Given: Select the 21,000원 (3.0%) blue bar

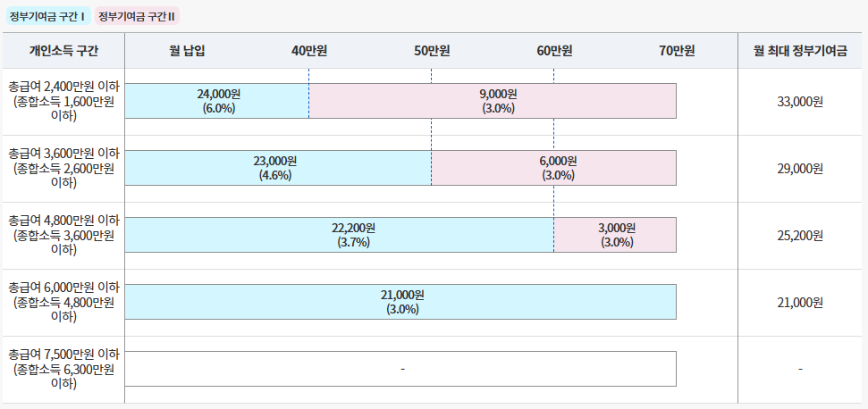Looking at the screenshot, I should (400, 302).
